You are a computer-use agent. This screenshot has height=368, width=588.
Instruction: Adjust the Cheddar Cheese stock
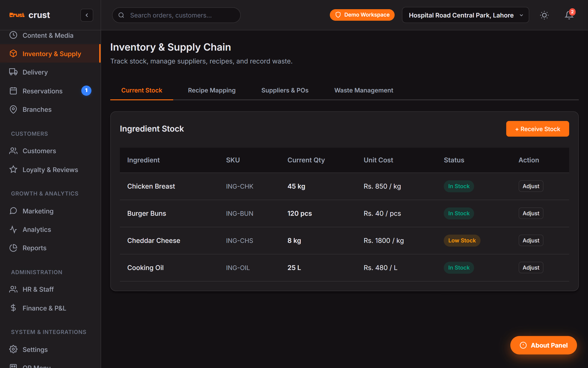[531, 241]
